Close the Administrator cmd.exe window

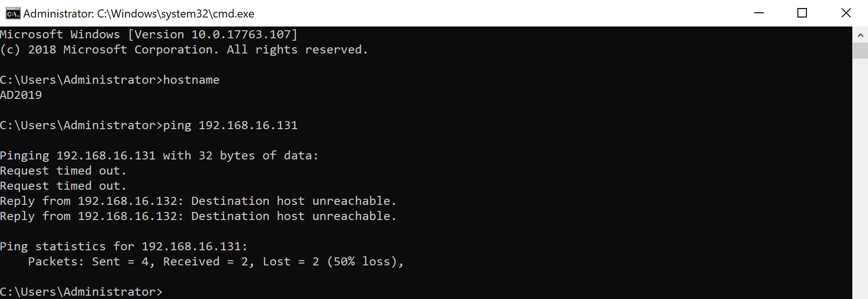(846, 13)
